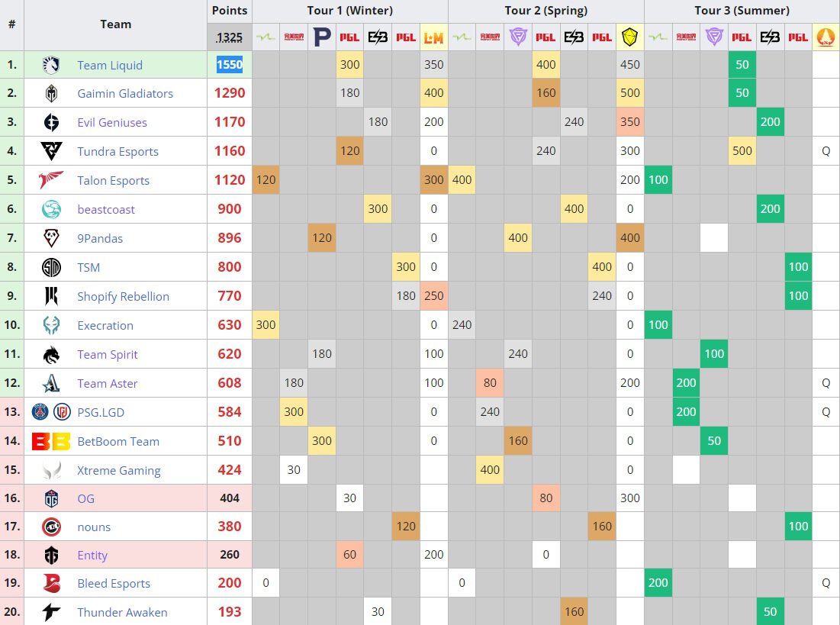Select the nouns red logo

click(x=51, y=527)
